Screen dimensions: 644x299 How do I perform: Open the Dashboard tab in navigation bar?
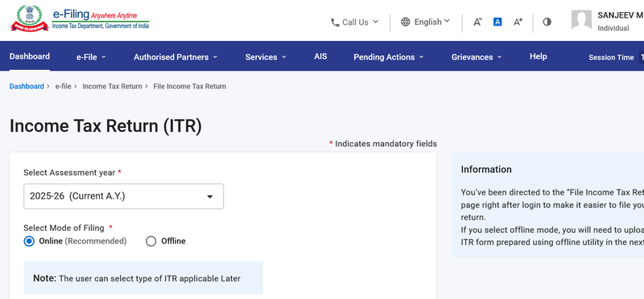(x=30, y=56)
